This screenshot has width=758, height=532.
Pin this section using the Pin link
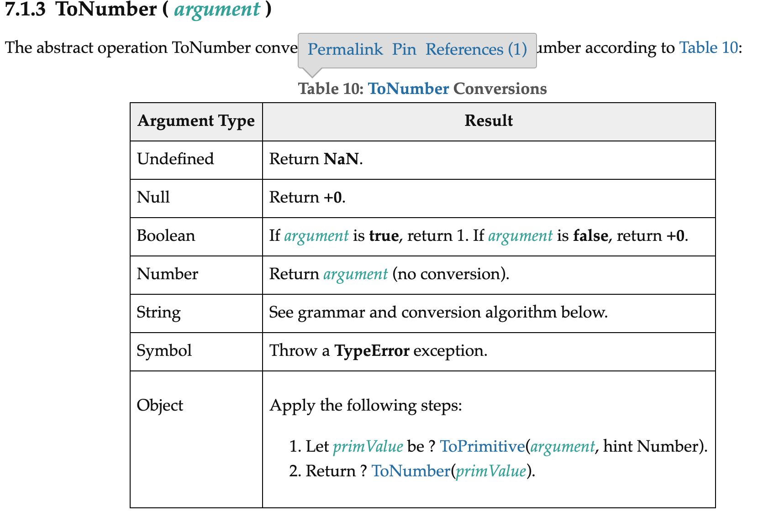tap(404, 49)
